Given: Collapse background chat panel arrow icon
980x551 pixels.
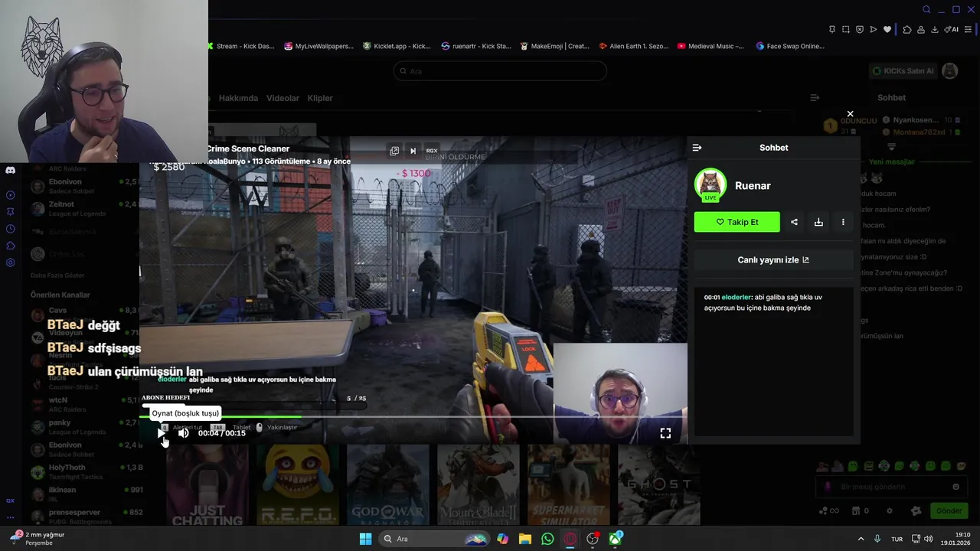Looking at the screenshot, I should pyautogui.click(x=815, y=98).
